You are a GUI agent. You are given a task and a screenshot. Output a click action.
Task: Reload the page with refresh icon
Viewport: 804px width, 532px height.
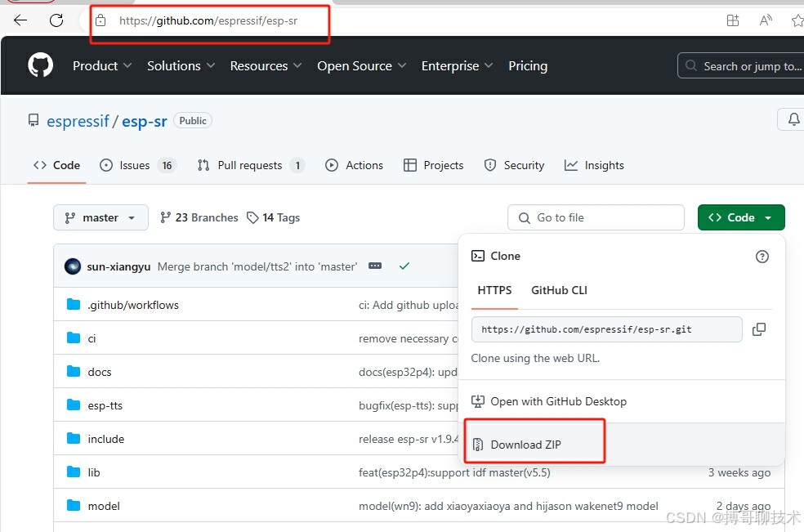[56, 20]
